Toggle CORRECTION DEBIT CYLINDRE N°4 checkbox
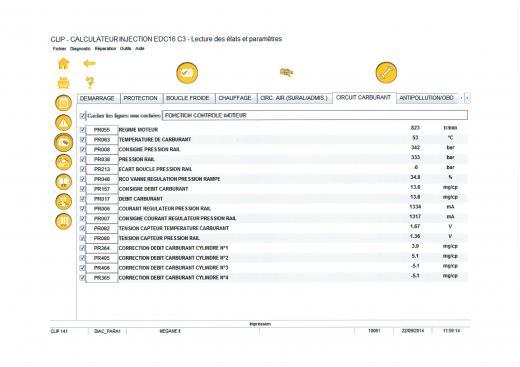520x367 pixels. (83, 278)
